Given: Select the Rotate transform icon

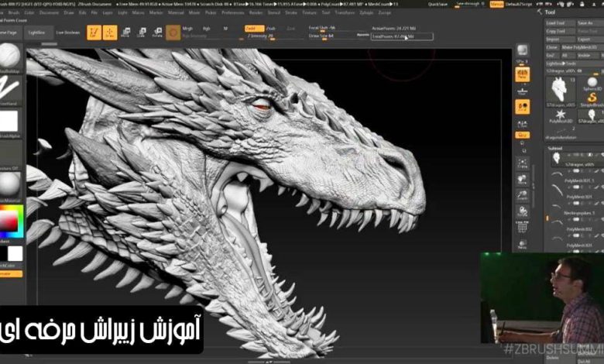Looking at the screenshot, I should tap(157, 33).
